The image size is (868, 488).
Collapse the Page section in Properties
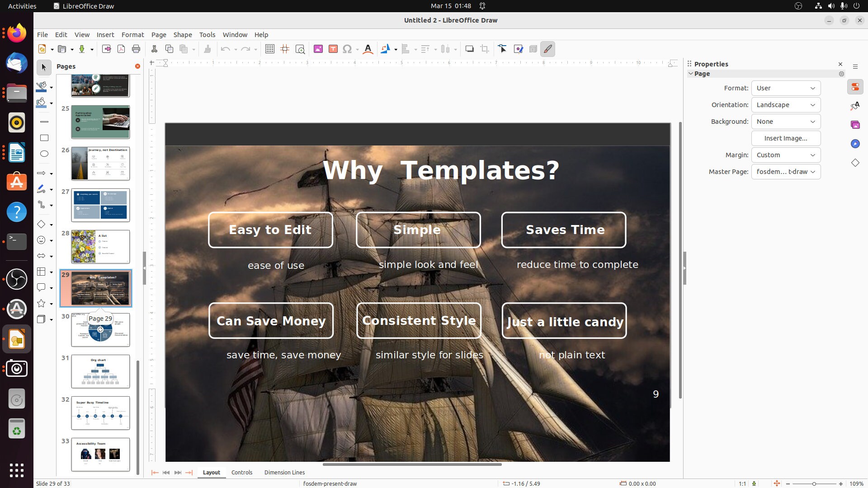click(691, 73)
